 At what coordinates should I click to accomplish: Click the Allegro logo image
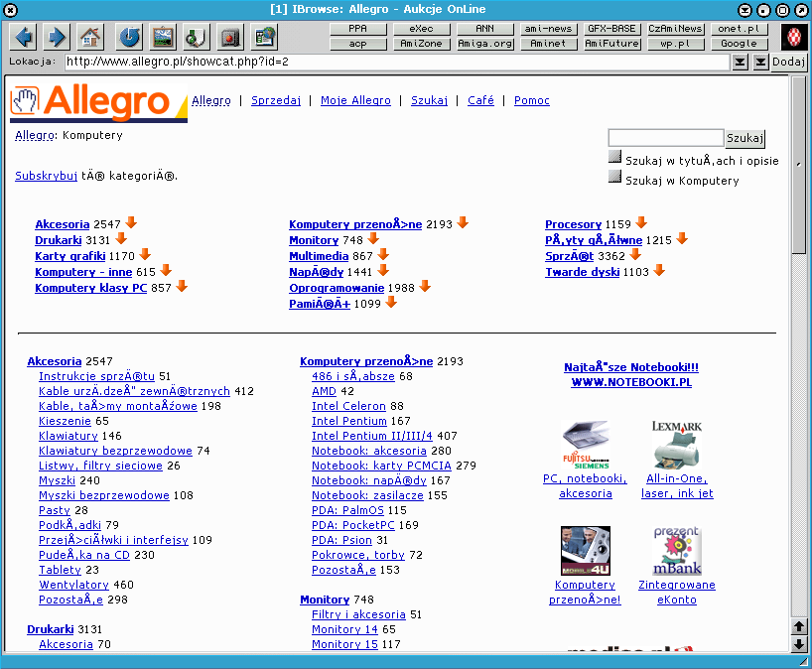click(x=98, y=102)
